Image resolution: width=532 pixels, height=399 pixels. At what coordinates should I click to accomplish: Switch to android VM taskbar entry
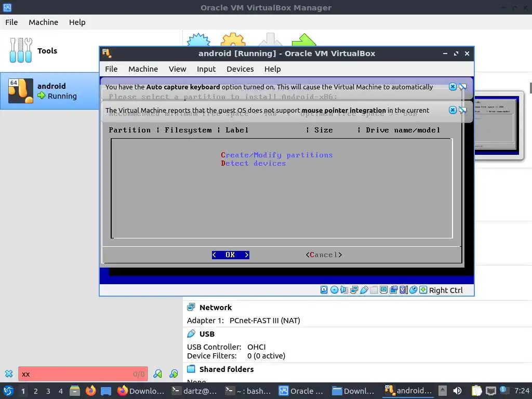click(408, 391)
